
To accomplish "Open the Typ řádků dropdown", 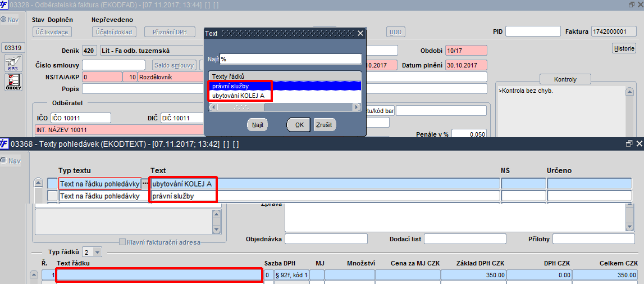I will 97,252.
